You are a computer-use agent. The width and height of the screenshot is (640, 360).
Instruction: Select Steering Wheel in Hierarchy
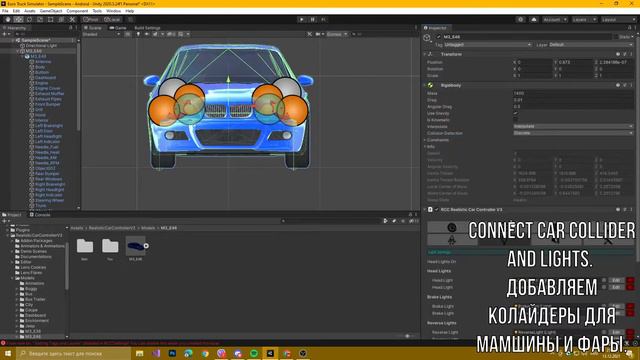tap(49, 200)
